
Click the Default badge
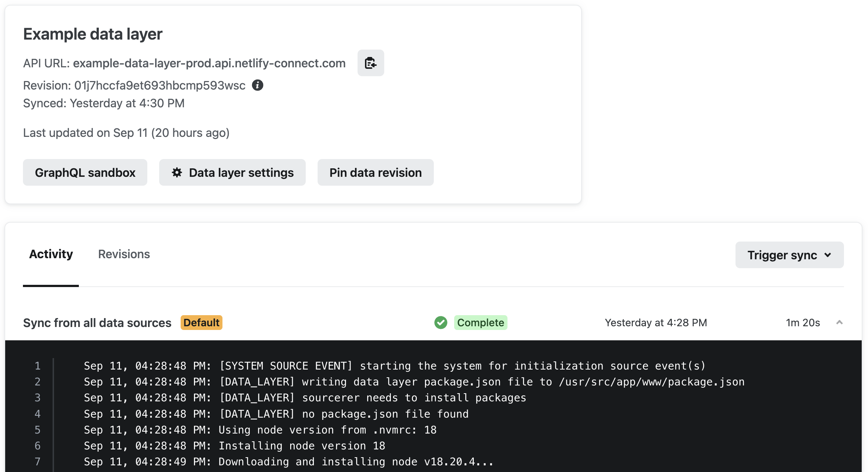coord(201,323)
